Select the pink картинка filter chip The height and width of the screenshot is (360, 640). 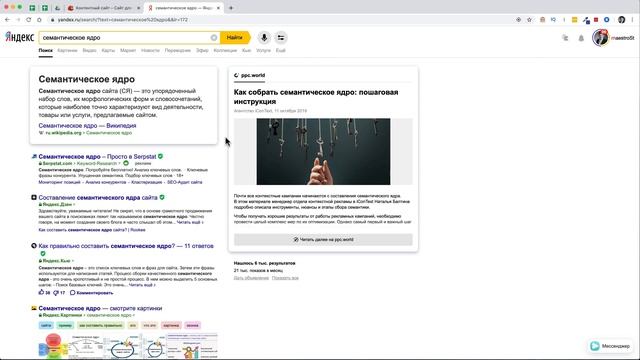[171, 325]
